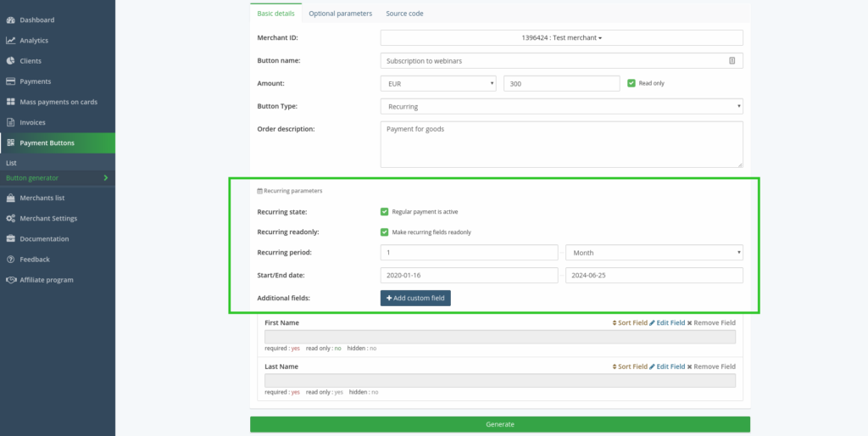Image resolution: width=868 pixels, height=436 pixels.
Task: Click Edit Field for First Name
Action: coord(667,322)
